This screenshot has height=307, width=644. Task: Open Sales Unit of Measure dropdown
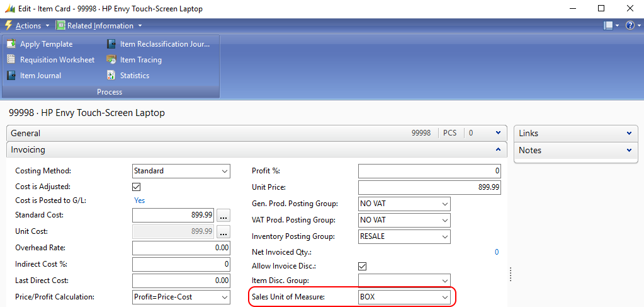(x=445, y=297)
